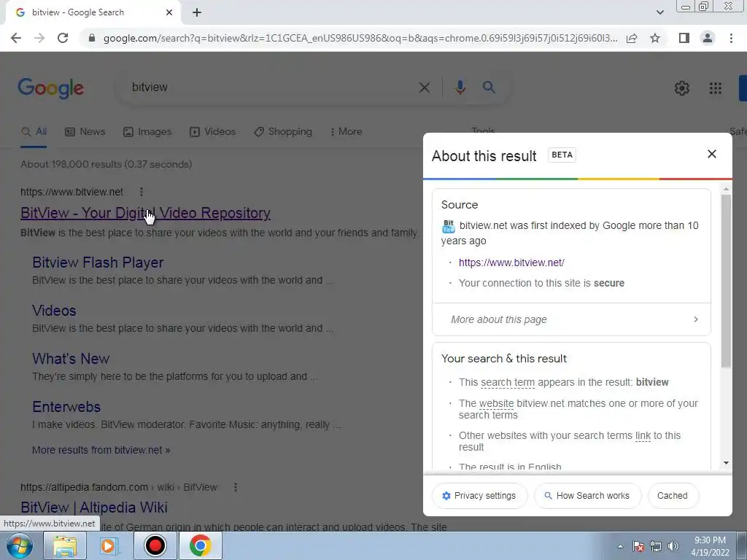Screen dimensions: 747x560
Task: Open the Cached version button
Action: tap(673, 496)
